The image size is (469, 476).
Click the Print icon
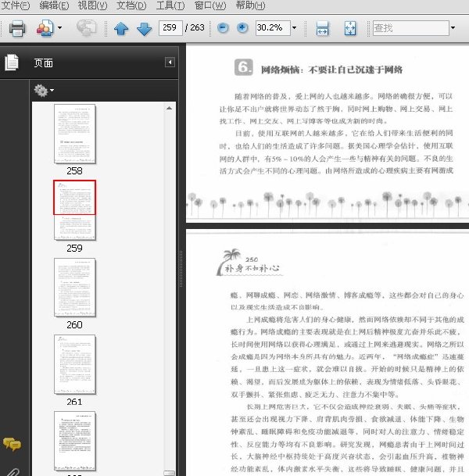[17, 28]
